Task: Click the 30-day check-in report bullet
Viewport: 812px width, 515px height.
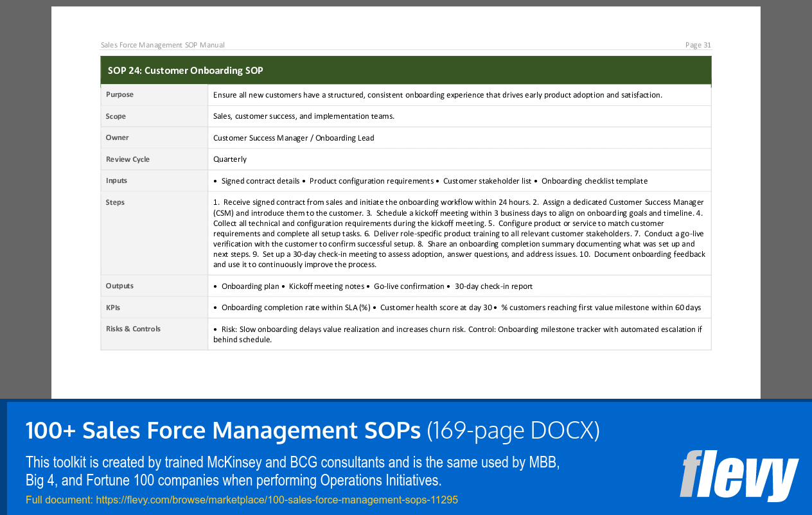Action: coord(493,286)
